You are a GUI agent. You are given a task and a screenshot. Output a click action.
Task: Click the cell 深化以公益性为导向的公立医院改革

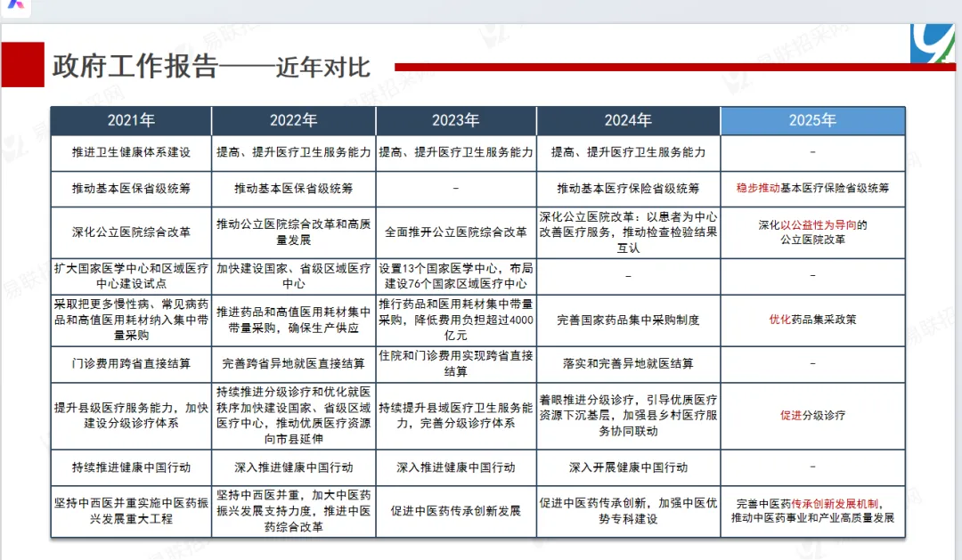tap(812, 232)
